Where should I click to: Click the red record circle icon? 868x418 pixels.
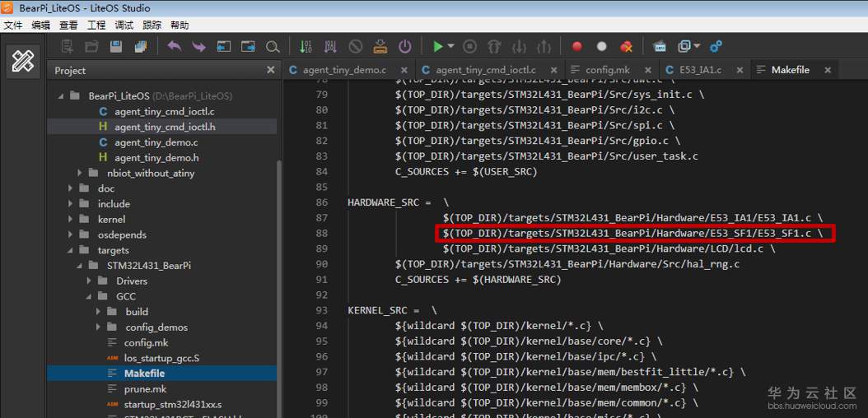(577, 47)
